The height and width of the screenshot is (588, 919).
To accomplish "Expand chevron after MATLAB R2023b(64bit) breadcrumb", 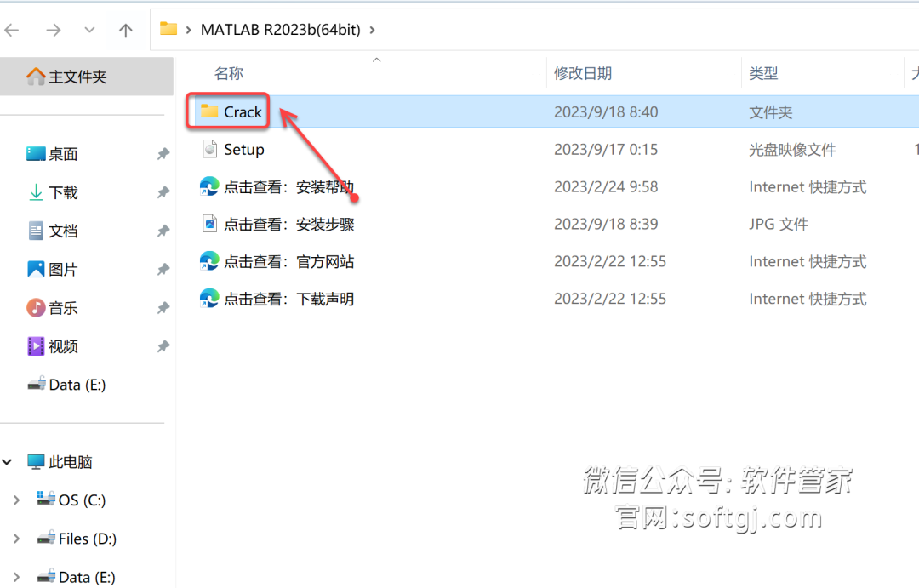I will tap(372, 30).
